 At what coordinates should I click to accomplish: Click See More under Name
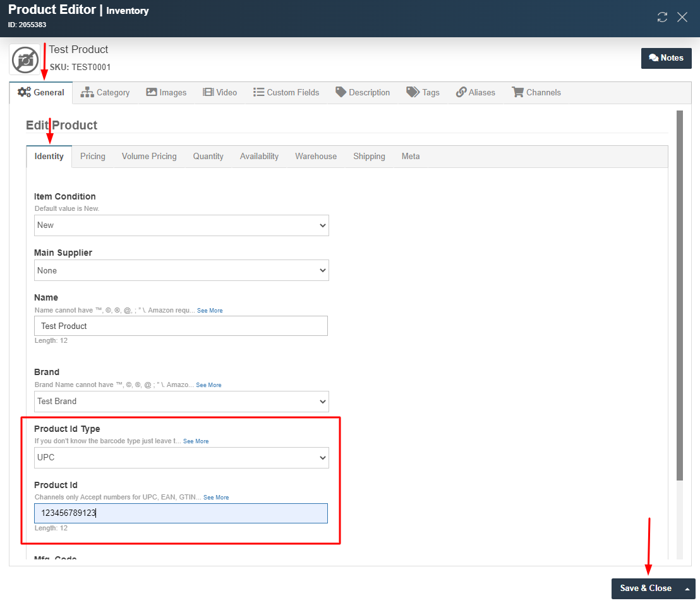[x=210, y=311]
